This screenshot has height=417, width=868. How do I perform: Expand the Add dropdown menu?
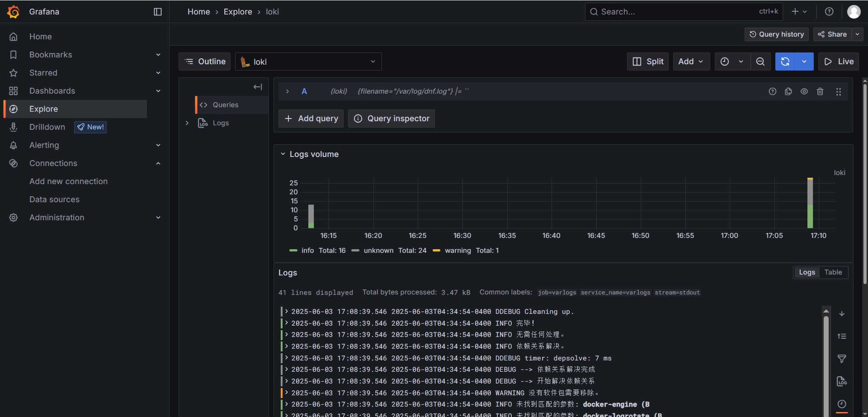[691, 62]
